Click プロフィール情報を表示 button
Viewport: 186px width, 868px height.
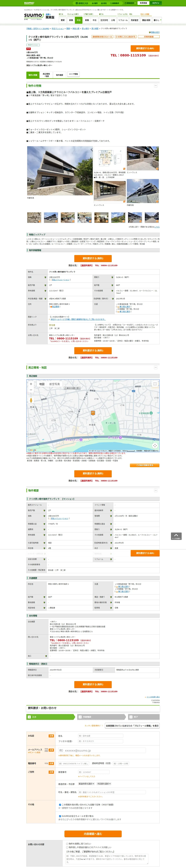pyautogui.click(x=132, y=726)
